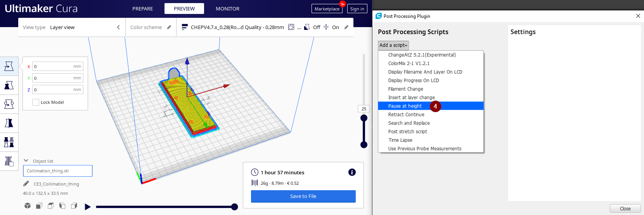Click the infill pattern icon in settings bar
This screenshot has width=644, height=215.
(x=291, y=27)
